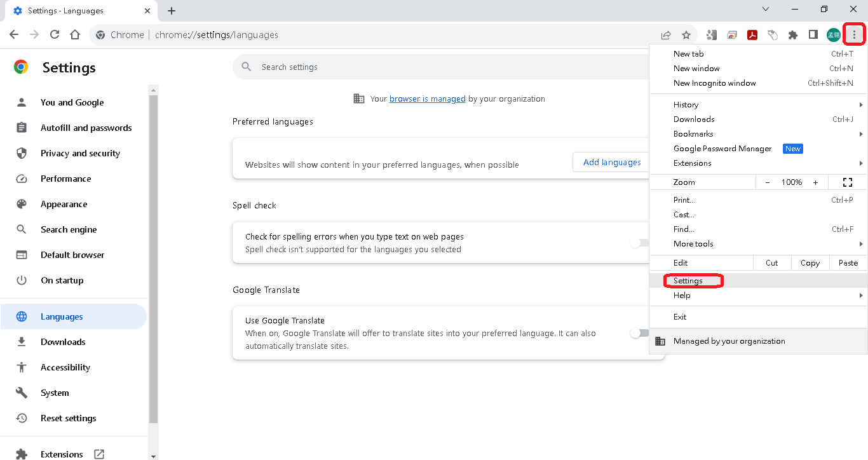The height and width of the screenshot is (460, 868).
Task: Click the sidebar scrollbar down arrow
Action: 153,456
